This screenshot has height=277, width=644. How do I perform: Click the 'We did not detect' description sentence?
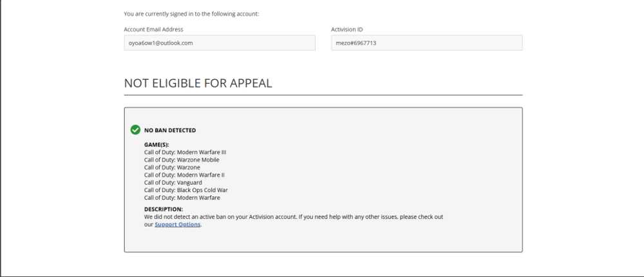[293, 217]
